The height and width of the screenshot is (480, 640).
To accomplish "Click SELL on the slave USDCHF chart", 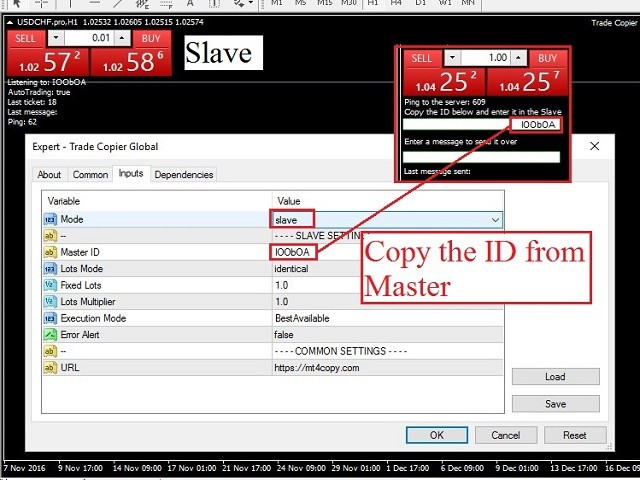I will point(25,39).
